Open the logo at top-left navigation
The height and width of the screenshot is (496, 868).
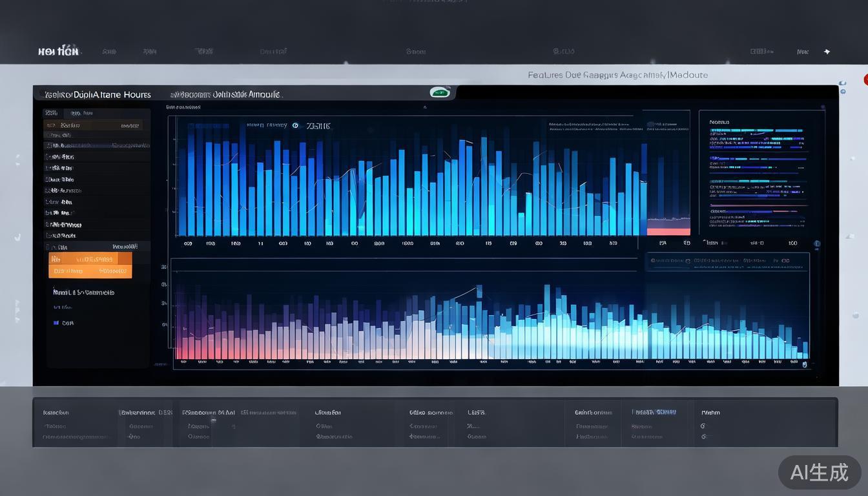pos(58,51)
